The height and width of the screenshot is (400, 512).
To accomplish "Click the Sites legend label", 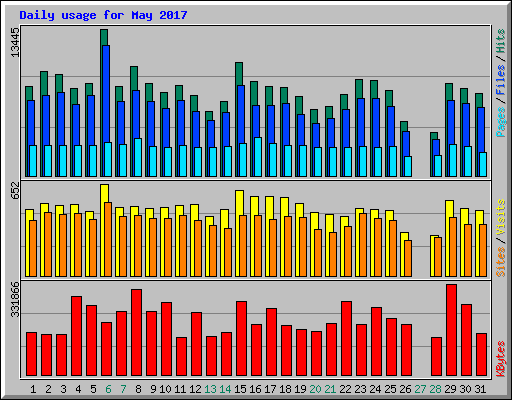I will pyautogui.click(x=501, y=262).
